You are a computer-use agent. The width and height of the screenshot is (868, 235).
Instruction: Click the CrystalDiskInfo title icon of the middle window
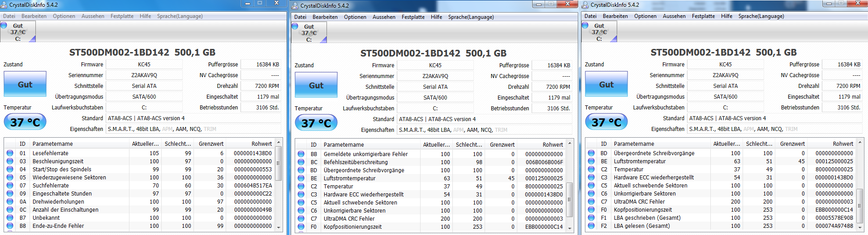pyautogui.click(x=295, y=5)
